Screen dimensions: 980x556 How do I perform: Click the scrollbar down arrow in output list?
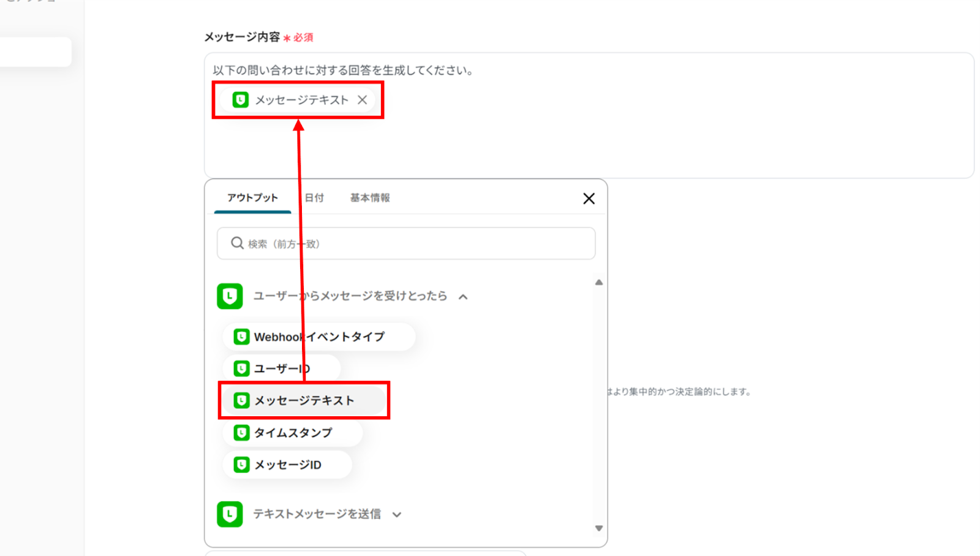[599, 528]
